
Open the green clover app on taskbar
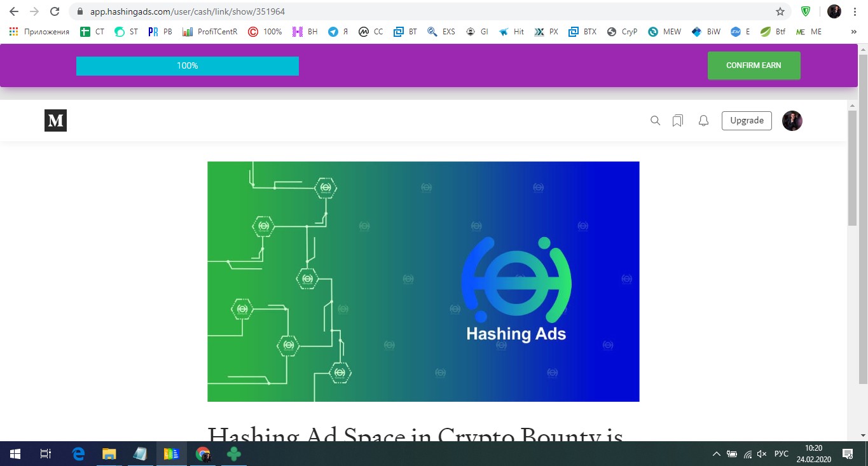coord(234,454)
